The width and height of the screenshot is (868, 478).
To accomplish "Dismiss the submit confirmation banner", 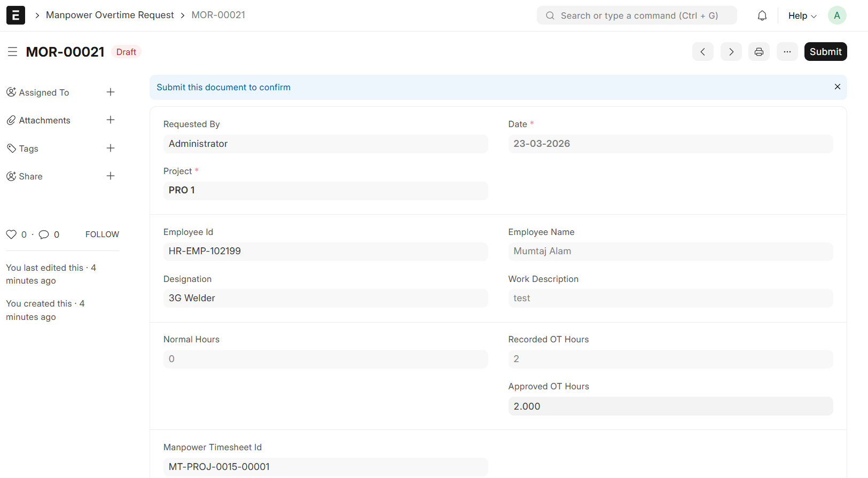I will coord(837,87).
